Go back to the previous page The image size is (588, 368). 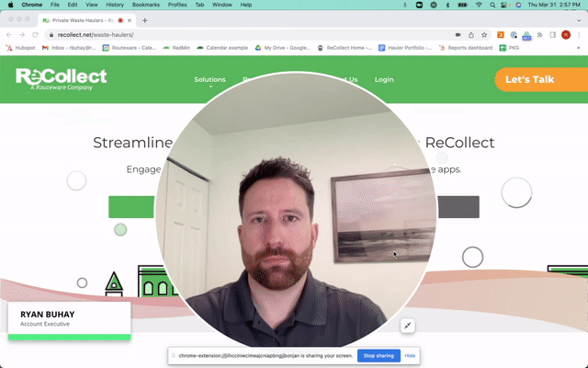(9, 35)
